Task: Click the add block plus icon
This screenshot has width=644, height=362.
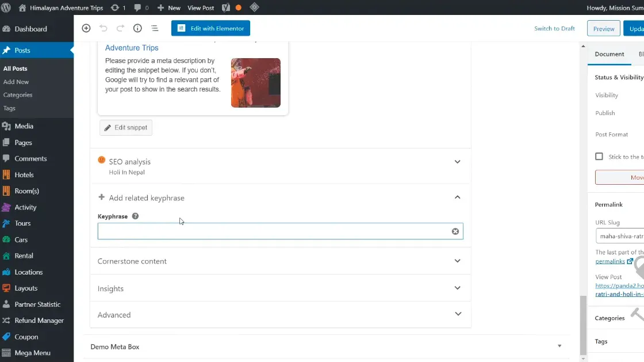Action: coord(86,28)
